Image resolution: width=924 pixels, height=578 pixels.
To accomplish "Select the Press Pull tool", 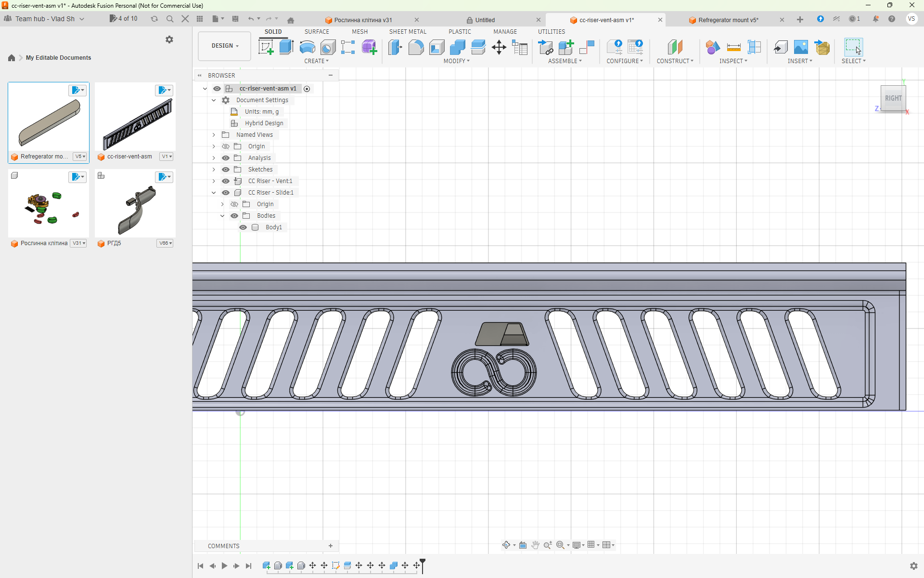I will tap(395, 47).
